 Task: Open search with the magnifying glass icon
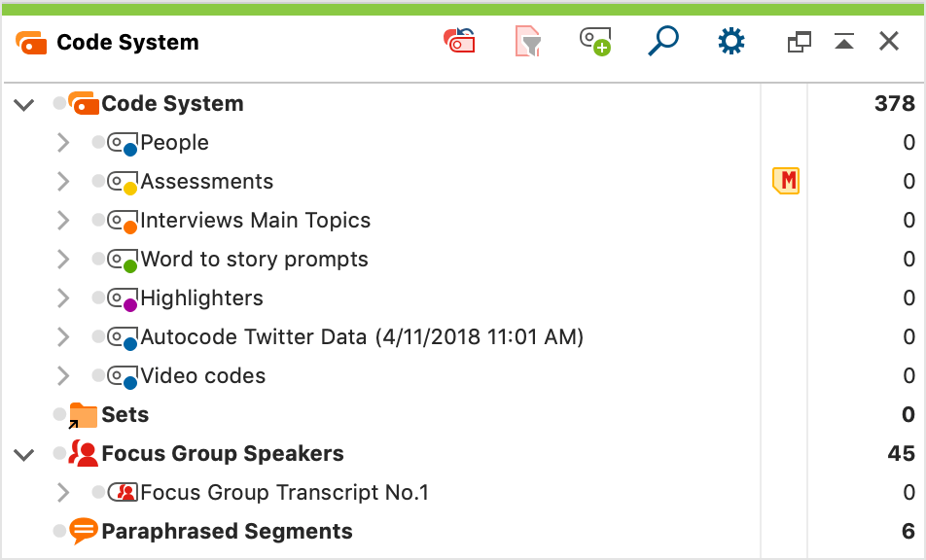663,41
